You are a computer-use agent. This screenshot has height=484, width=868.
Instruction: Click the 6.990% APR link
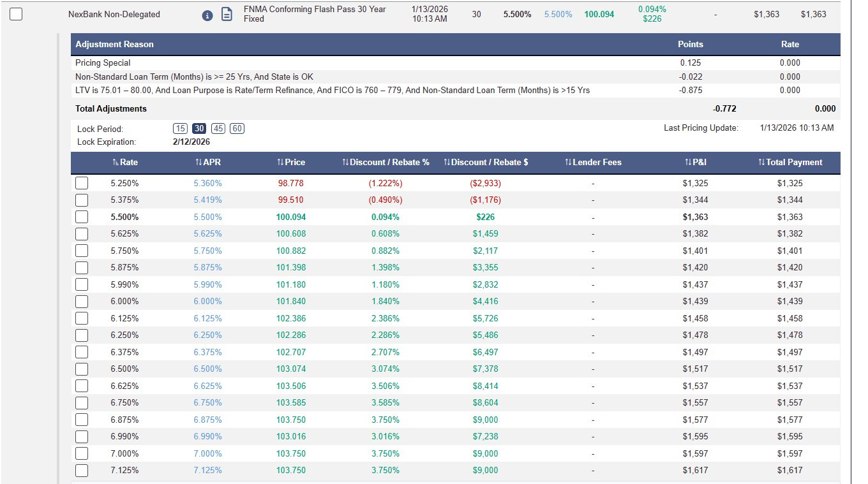(207, 436)
